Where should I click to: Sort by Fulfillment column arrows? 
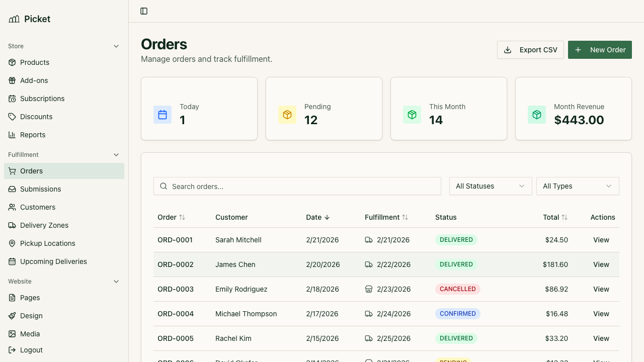point(405,217)
